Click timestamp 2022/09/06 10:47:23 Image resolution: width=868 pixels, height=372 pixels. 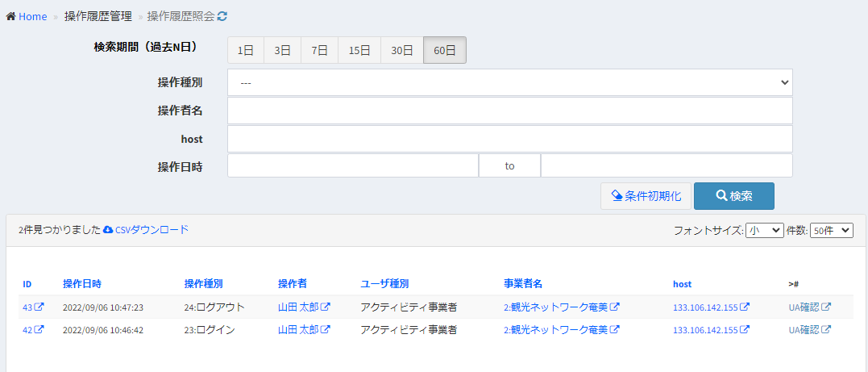(x=103, y=307)
